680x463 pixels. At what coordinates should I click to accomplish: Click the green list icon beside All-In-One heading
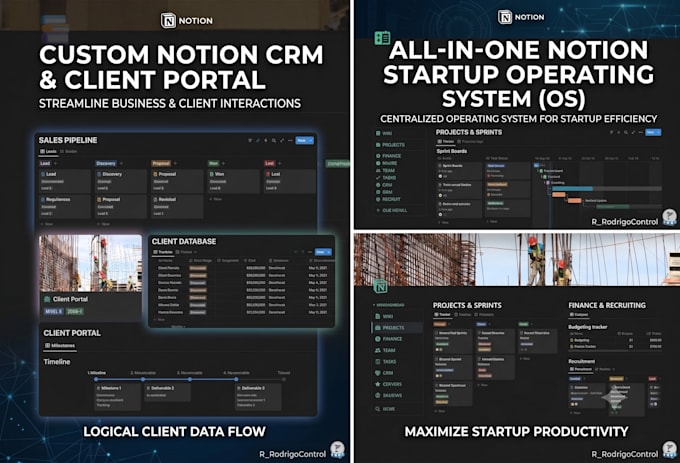(382, 38)
